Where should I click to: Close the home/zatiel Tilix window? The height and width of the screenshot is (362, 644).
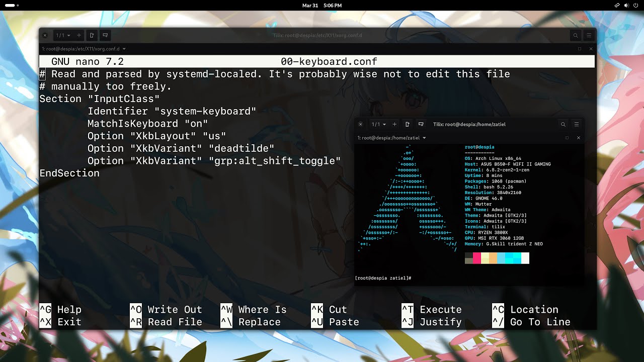coord(360,124)
